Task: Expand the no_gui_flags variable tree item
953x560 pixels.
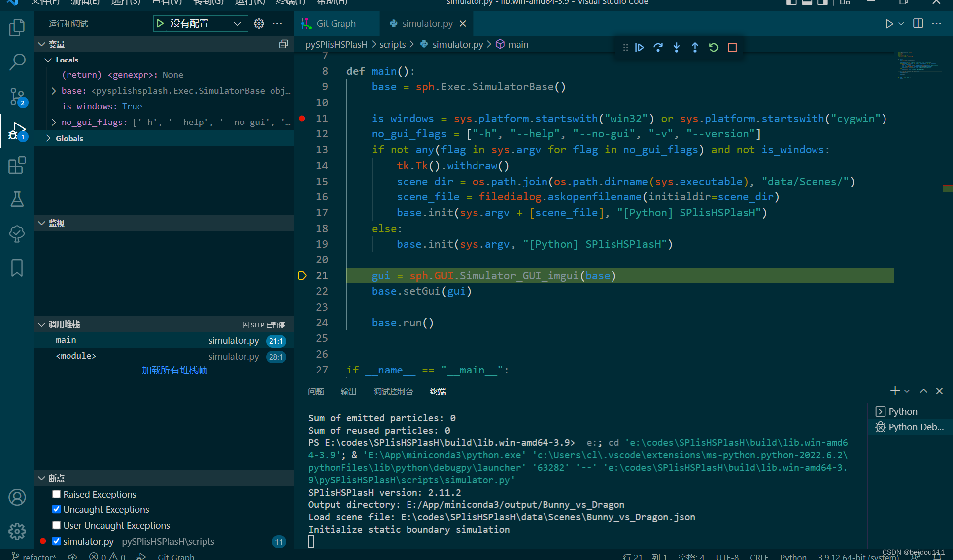Action: pyautogui.click(x=53, y=122)
